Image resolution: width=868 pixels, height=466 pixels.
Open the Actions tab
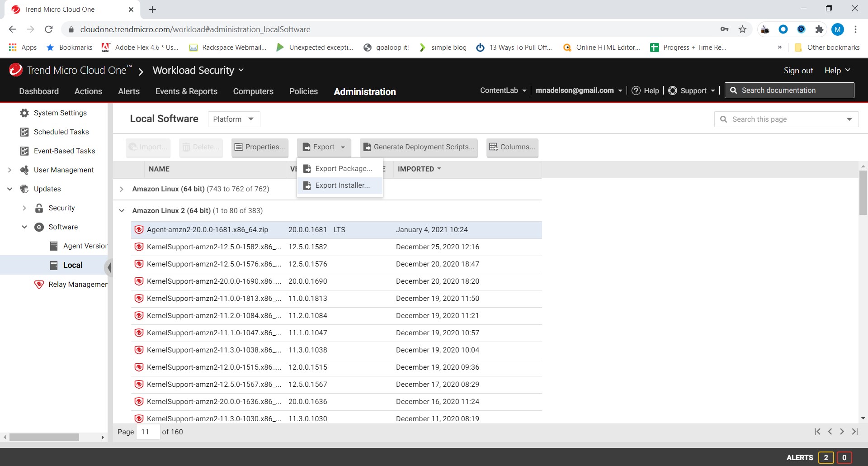coord(88,91)
